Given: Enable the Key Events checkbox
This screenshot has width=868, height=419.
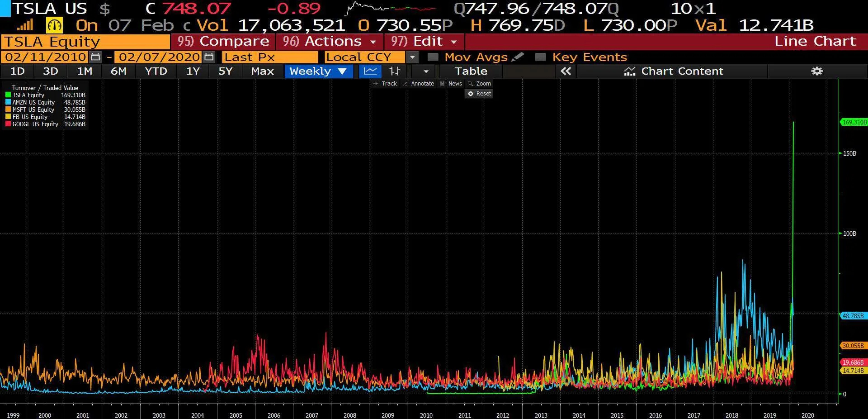Looking at the screenshot, I should 540,57.
